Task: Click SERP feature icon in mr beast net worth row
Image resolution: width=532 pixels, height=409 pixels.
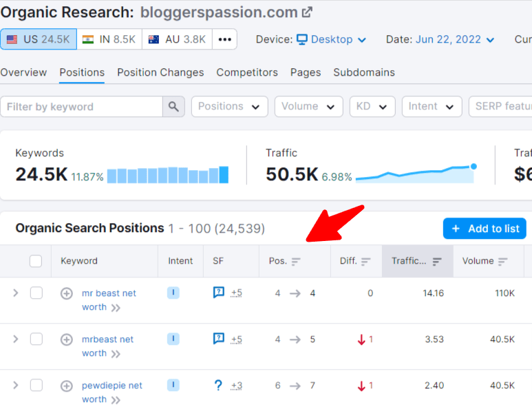Action: tap(218, 292)
